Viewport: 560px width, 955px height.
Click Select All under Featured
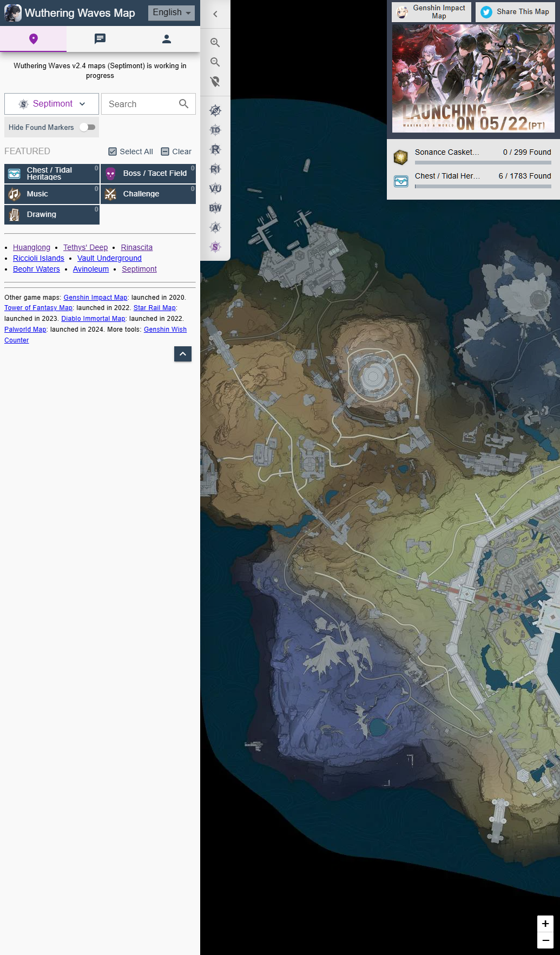tap(131, 152)
